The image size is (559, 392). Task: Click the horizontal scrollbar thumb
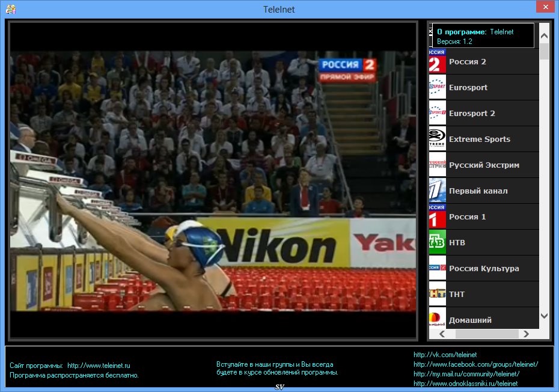[487, 334]
